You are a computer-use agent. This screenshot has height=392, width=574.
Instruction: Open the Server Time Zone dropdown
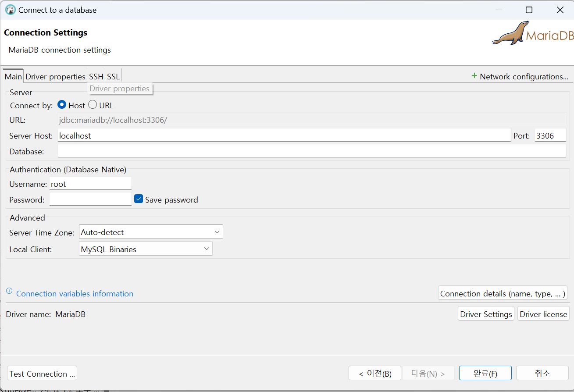[151, 232]
